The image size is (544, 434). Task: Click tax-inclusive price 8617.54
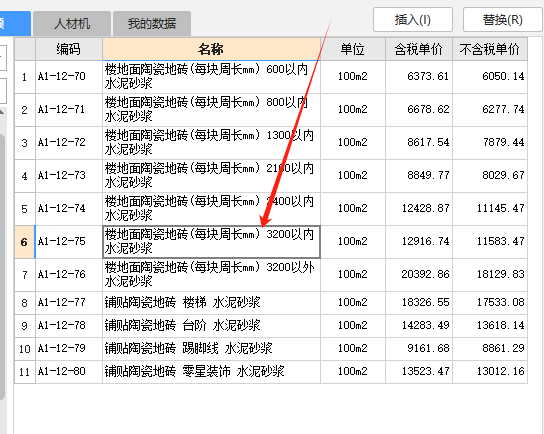(419, 143)
